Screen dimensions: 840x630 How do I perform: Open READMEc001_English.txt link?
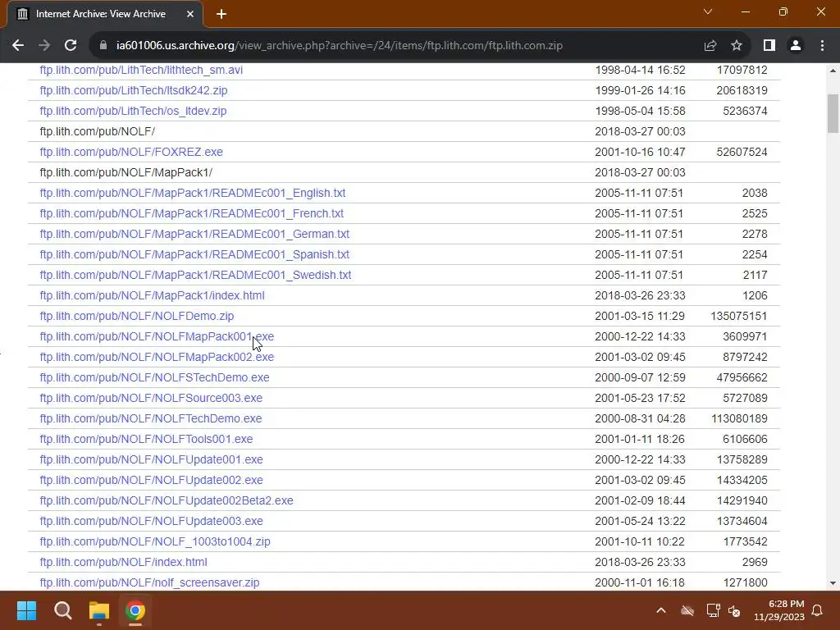(x=193, y=193)
